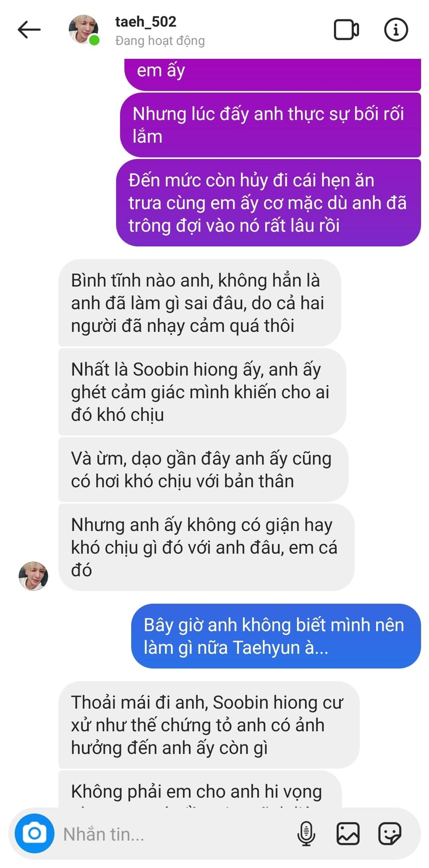Open the conversation info icon
This screenshot has width=429, height=868.
(396, 30)
